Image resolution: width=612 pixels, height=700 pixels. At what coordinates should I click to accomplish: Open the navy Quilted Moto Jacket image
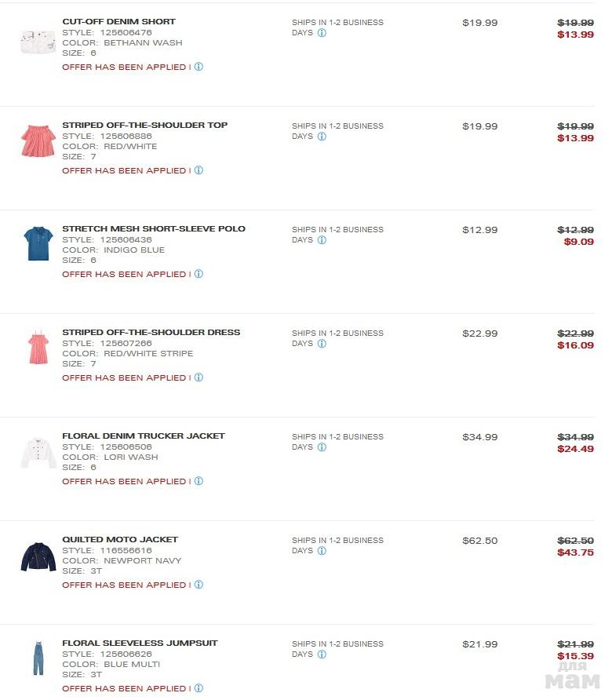[38, 556]
